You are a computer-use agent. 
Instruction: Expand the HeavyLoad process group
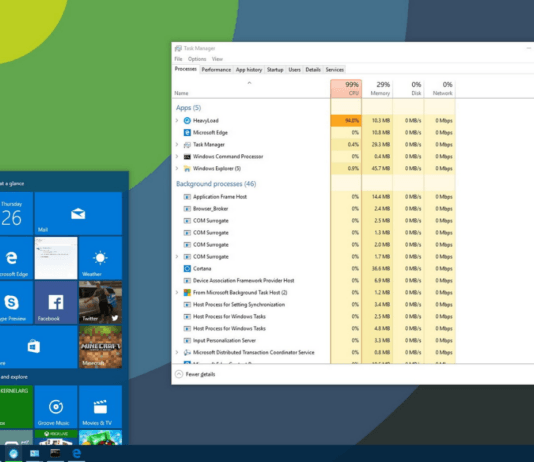(x=177, y=121)
